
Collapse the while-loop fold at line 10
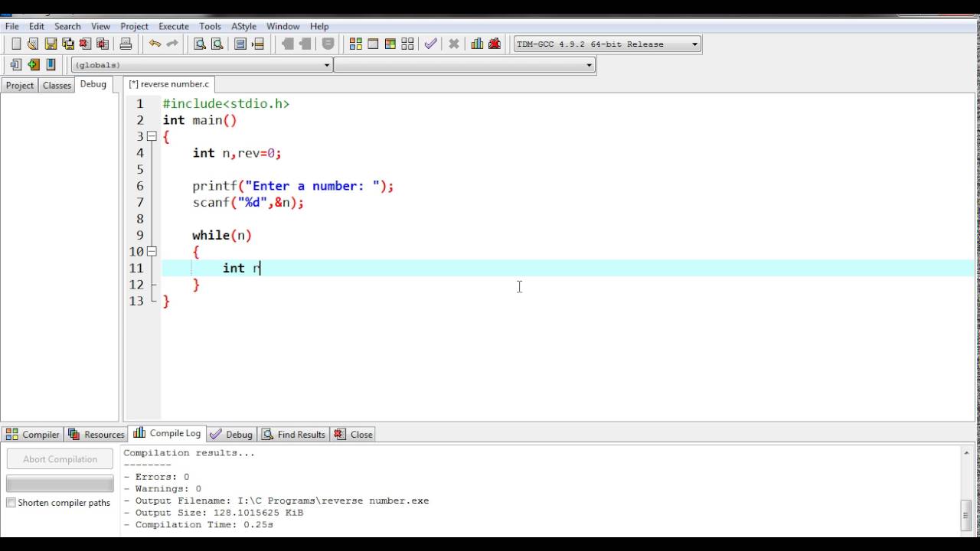(x=152, y=251)
